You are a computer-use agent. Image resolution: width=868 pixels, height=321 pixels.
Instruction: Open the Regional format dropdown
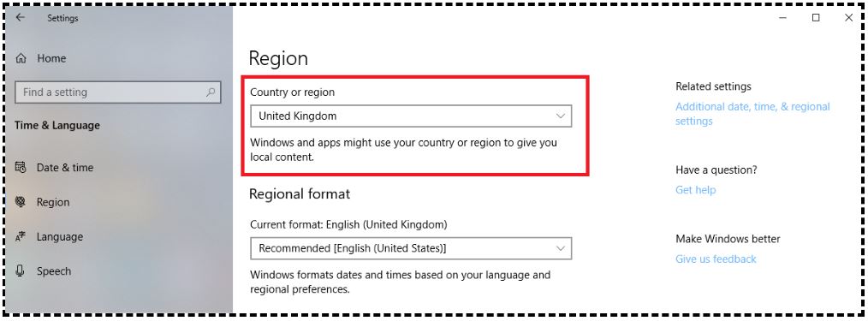click(x=411, y=248)
